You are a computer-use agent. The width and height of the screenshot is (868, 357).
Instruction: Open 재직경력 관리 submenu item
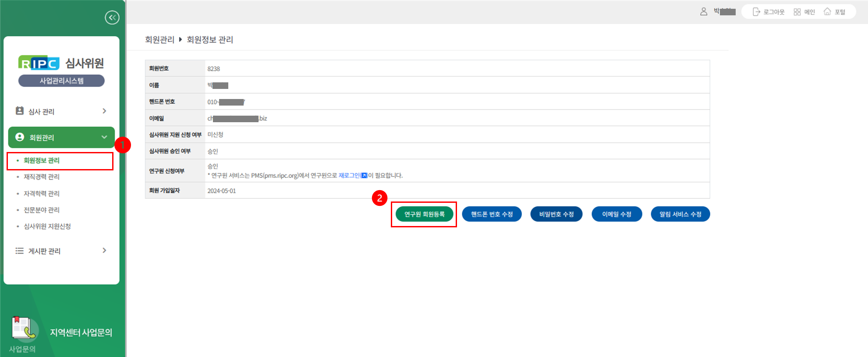click(42, 177)
